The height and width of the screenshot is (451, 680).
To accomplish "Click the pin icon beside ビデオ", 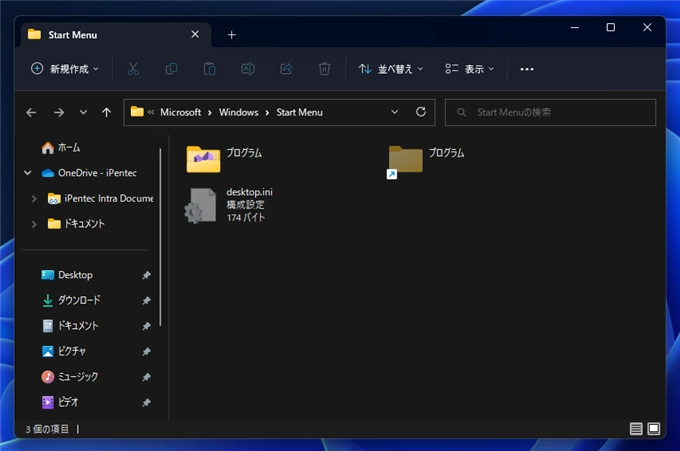I will [x=147, y=402].
